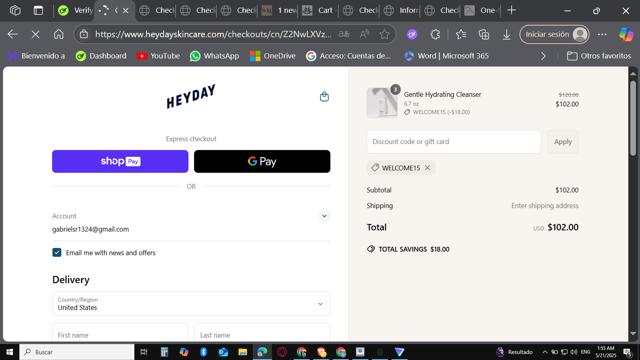This screenshot has height=360, width=640.
Task: Open the tab actions menu icon
Action: [38, 10]
